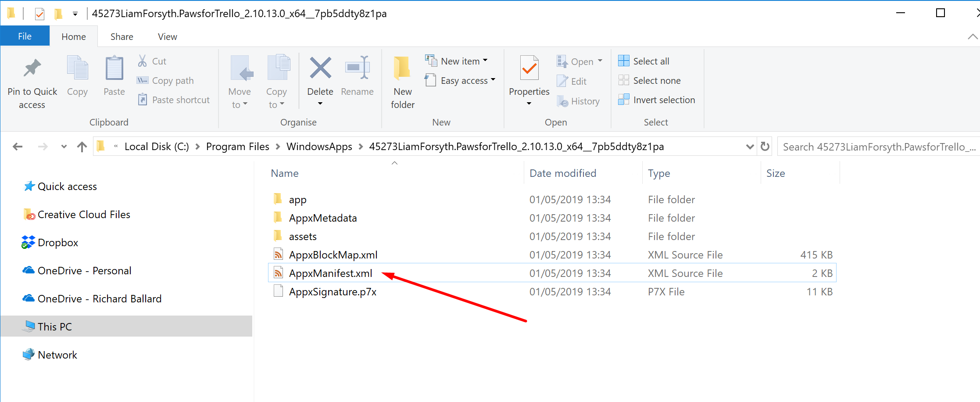
Task: Open the Recent locations dropdown
Action: [64, 147]
